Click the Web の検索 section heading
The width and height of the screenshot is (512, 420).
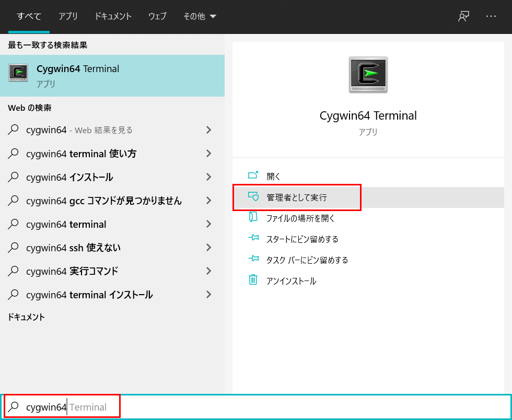29,108
